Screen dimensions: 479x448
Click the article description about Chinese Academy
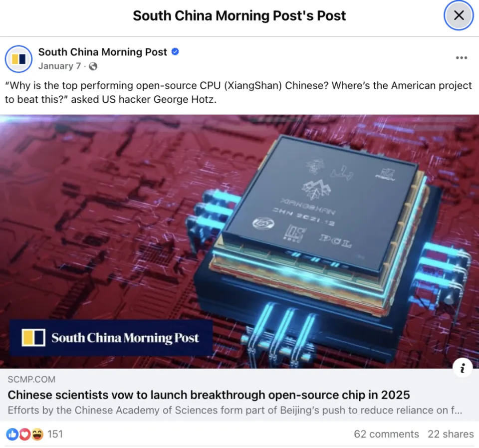pos(235,410)
